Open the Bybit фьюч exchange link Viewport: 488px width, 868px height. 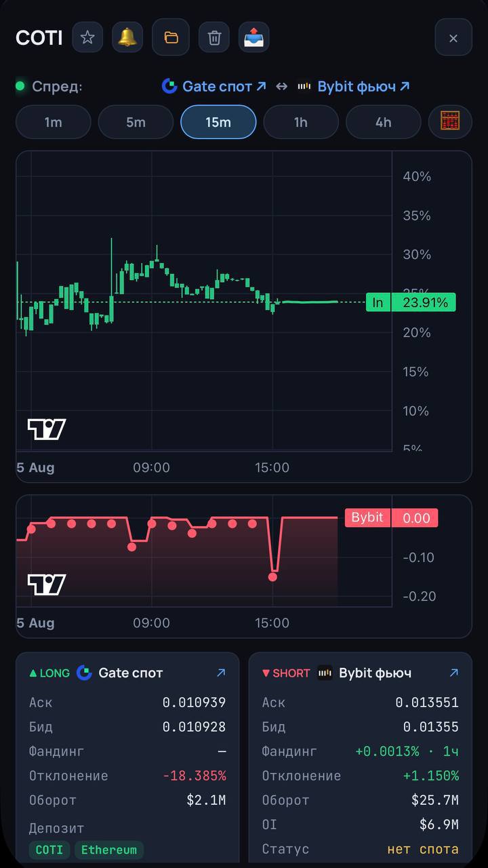354,86
